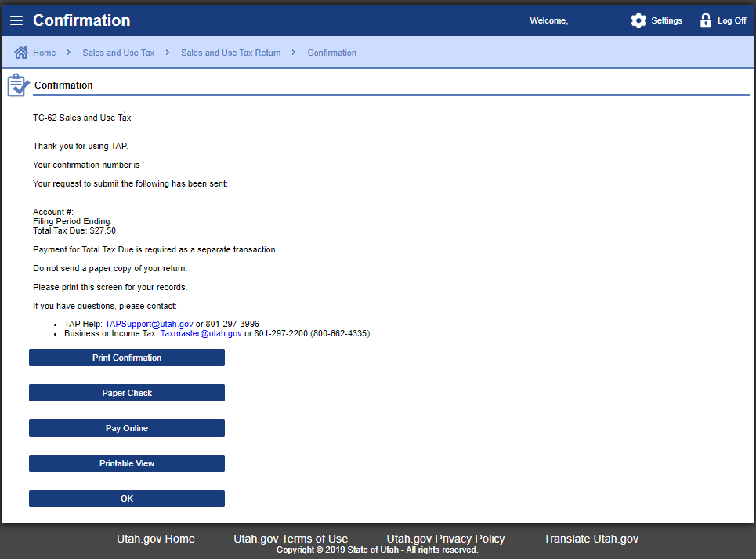Click the Log Off padlock icon
Image resolution: width=756 pixels, height=559 pixels.
pos(705,20)
